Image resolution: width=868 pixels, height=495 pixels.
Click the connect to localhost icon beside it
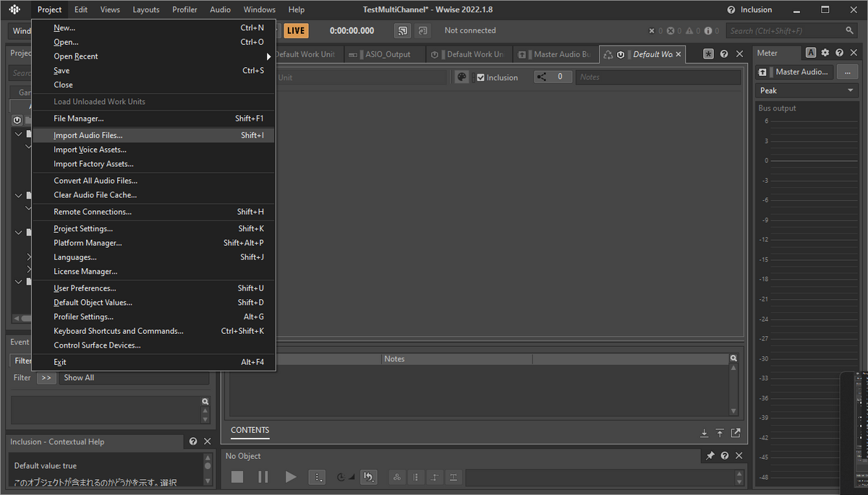tap(422, 30)
